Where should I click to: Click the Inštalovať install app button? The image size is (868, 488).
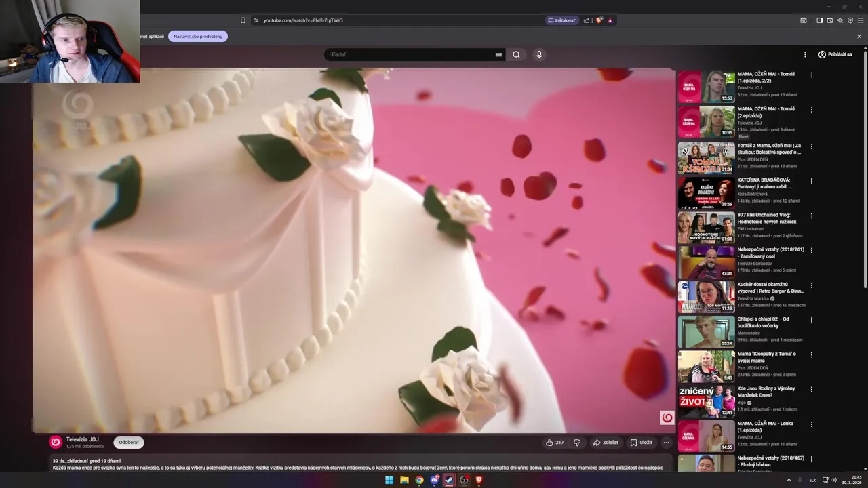562,20
